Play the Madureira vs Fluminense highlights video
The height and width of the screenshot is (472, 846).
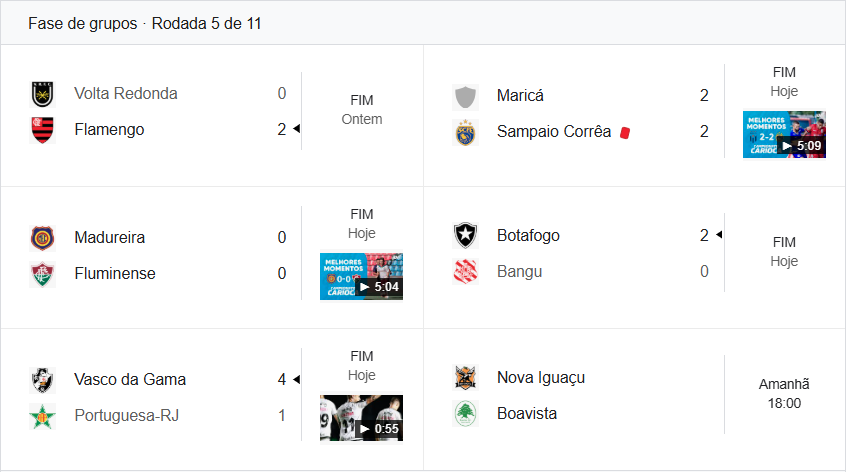[x=361, y=276]
